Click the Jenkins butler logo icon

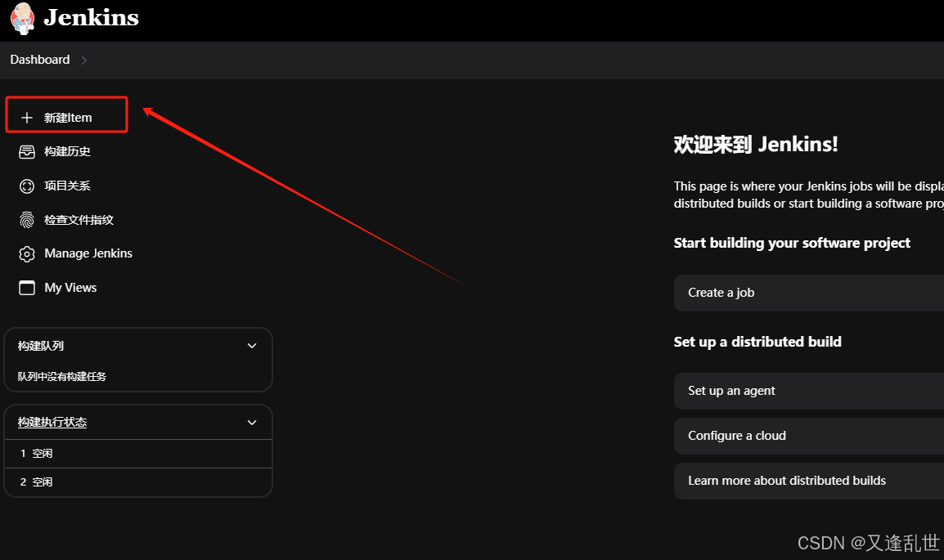click(x=22, y=17)
